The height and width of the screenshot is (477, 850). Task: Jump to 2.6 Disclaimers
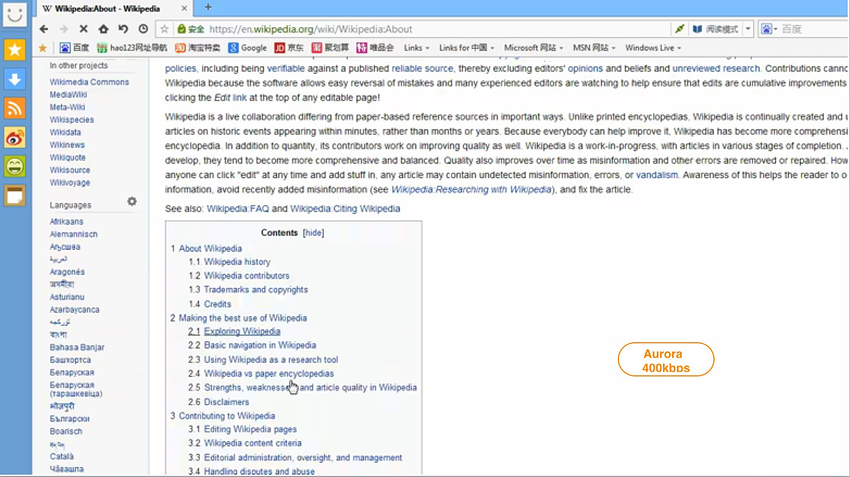point(218,402)
